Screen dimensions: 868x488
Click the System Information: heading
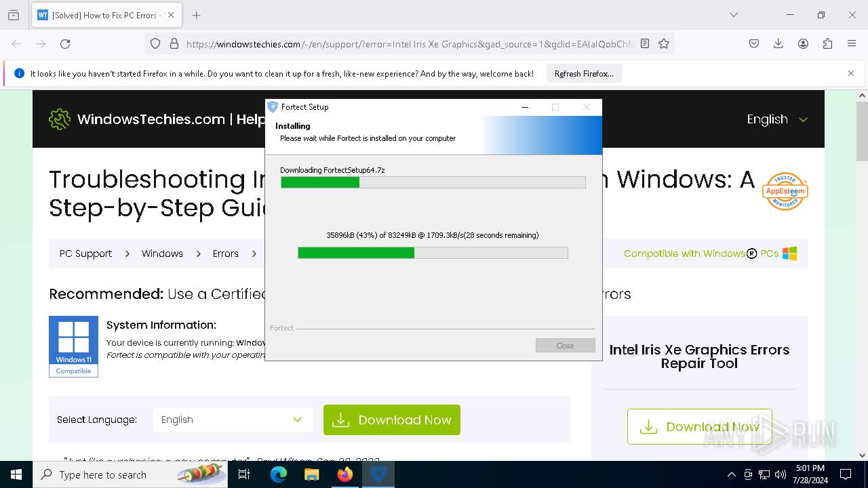pyautogui.click(x=161, y=325)
